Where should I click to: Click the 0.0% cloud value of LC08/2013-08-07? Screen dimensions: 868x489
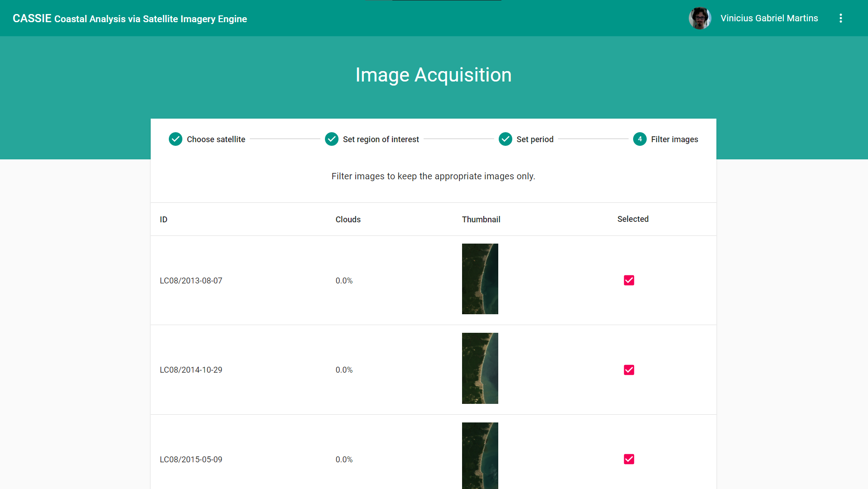(x=344, y=280)
